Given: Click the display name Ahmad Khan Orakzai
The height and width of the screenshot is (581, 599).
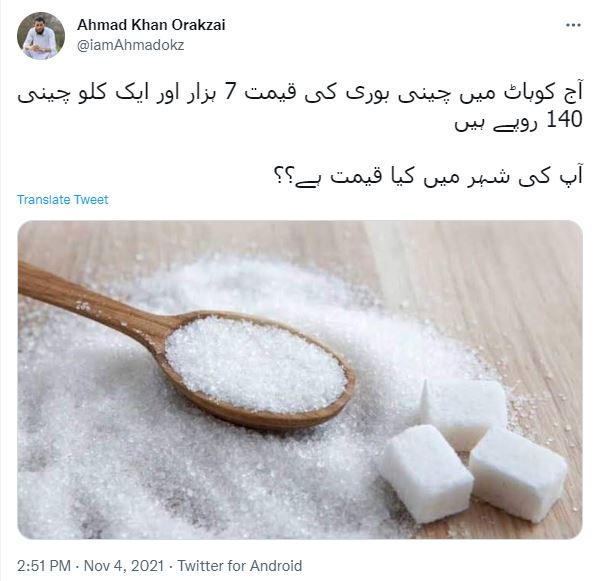Looking at the screenshot, I should (151, 25).
